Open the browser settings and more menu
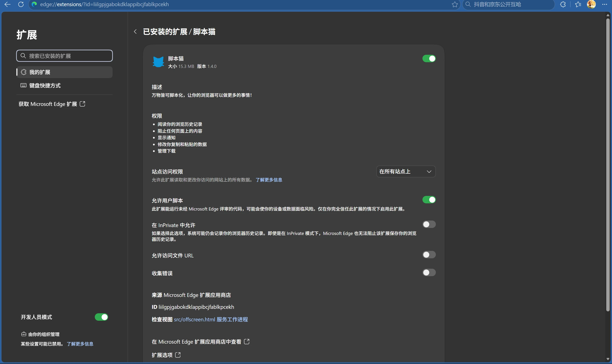The height and width of the screenshot is (364, 612). 604,4
